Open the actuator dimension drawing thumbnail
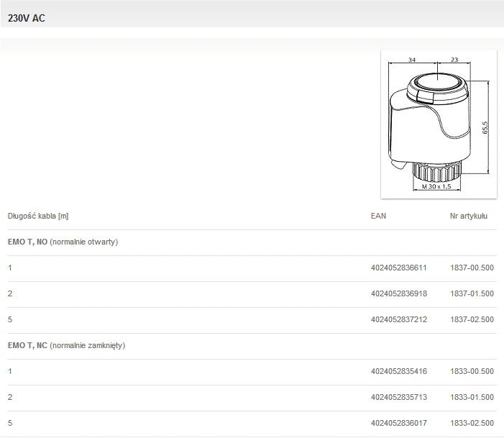 [x=439, y=124]
